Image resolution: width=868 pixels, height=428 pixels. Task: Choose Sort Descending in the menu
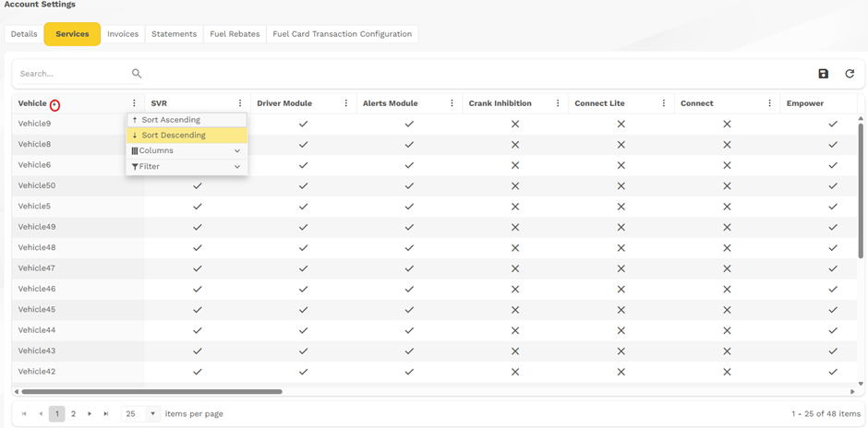pyautogui.click(x=187, y=136)
